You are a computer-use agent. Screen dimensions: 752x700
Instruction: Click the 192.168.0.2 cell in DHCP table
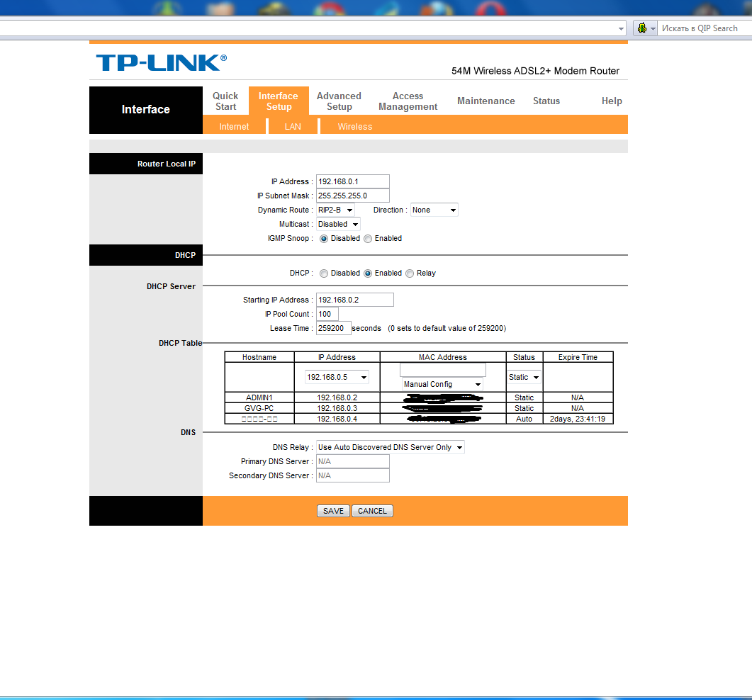pyautogui.click(x=337, y=397)
